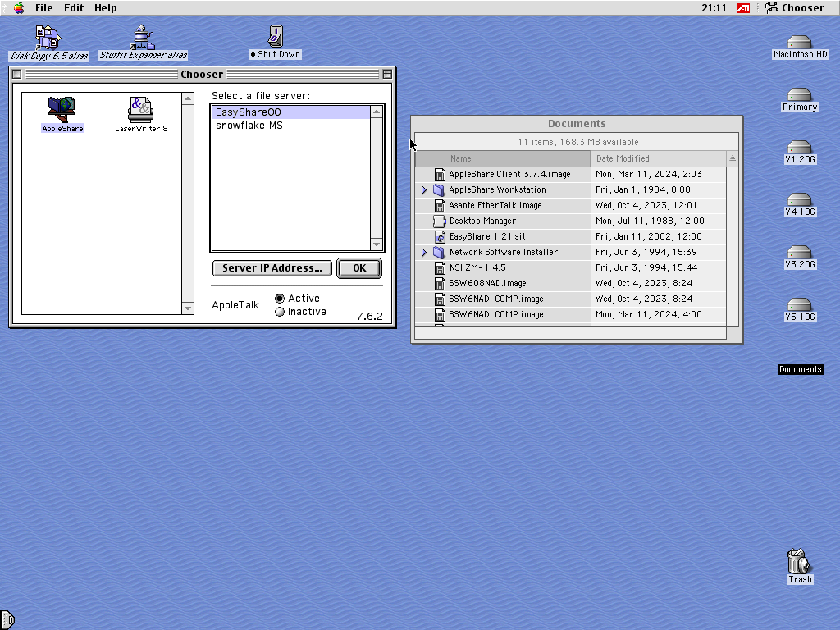Click the ATI icon in the menu bar
The height and width of the screenshot is (630, 840).
pyautogui.click(x=743, y=8)
